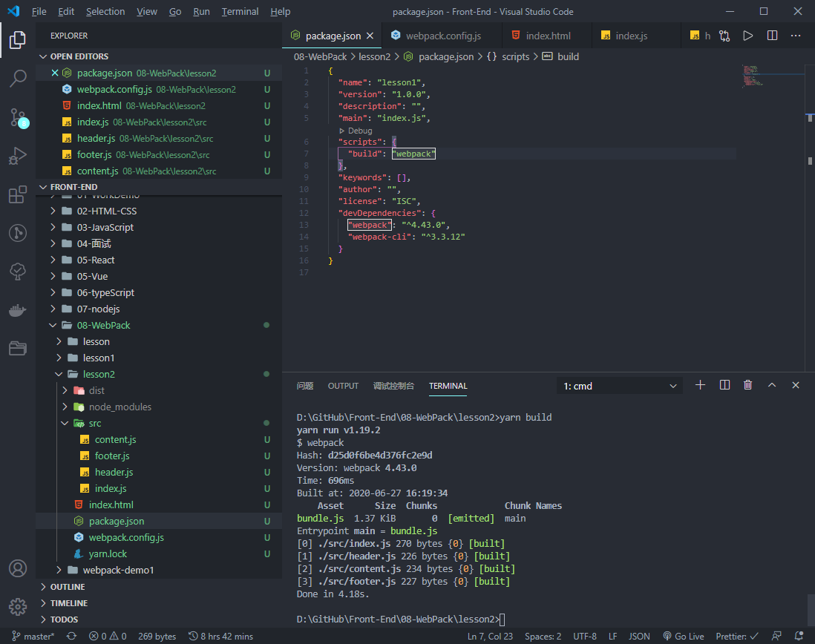Click Spaces: 2 indentation setting
Viewport: 815px width, 644px height.
point(543,637)
